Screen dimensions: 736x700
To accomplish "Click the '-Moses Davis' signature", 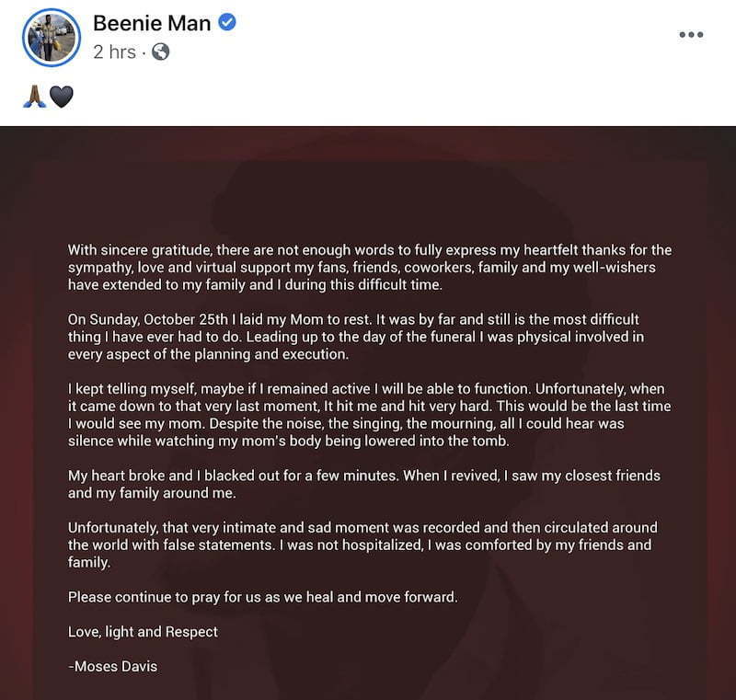I will pyautogui.click(x=112, y=667).
